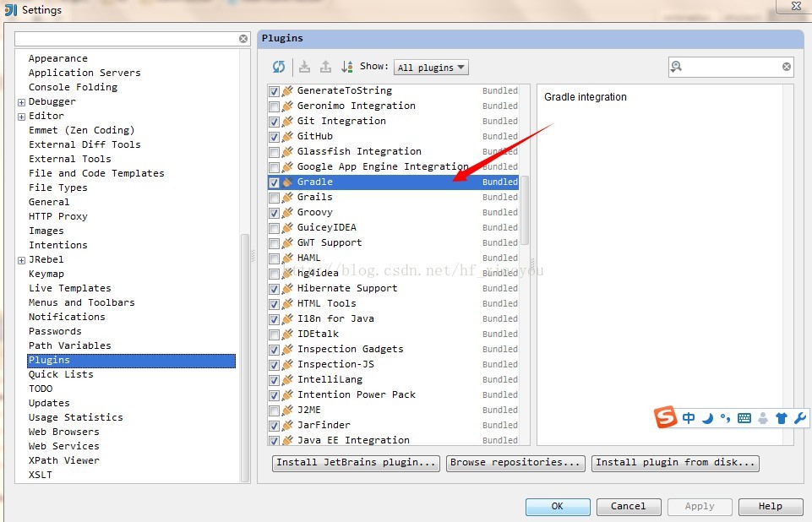Enable the Grails plugin checkbox
Image resolution: width=812 pixels, height=522 pixels.
tap(274, 197)
